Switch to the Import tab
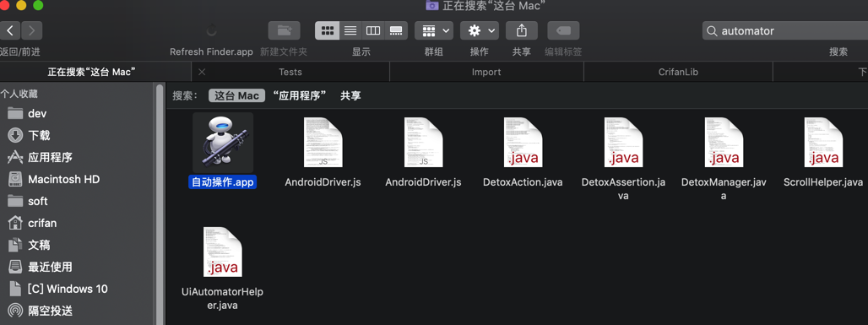Viewport: 868px width, 325px height. pos(486,72)
